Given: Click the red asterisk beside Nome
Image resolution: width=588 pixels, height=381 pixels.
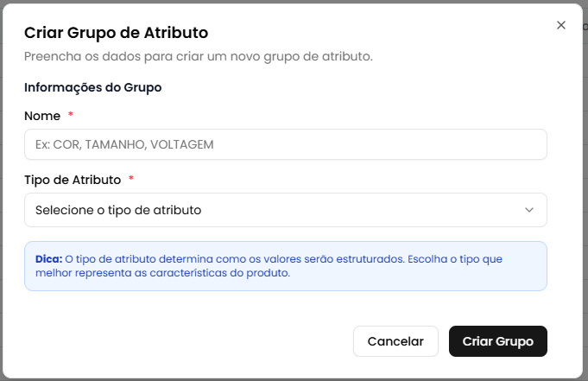Looking at the screenshot, I should coord(71,116).
